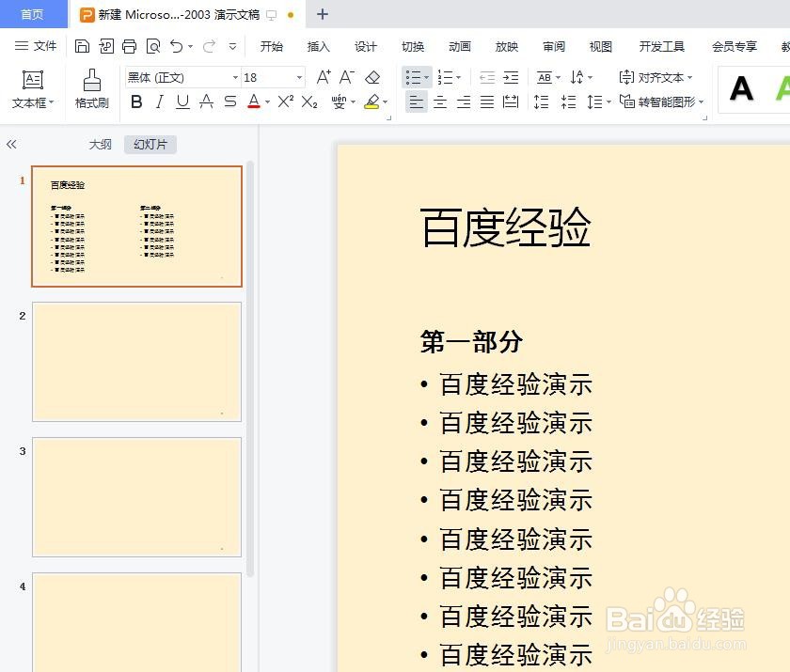Viewport: 790px width, 672px height.
Task: Apply distributed alignment
Action: (x=511, y=102)
